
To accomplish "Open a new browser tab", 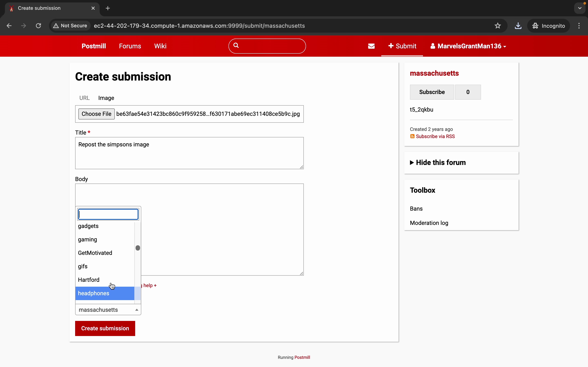I will [108, 8].
